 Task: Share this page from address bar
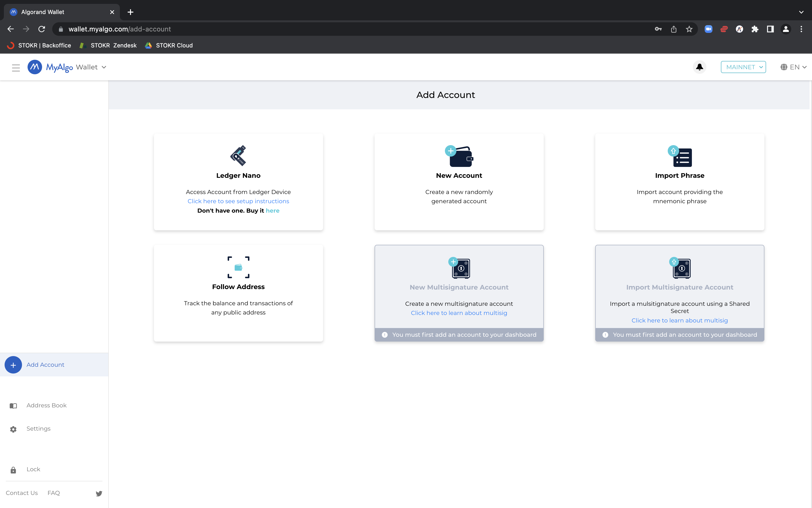[x=674, y=29]
